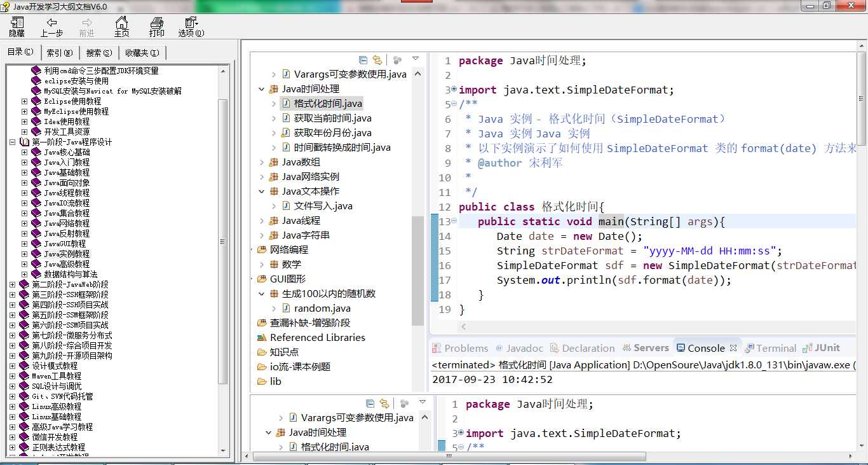Screen dimensions: 868x465
Task: Expand the Linux高级教程 node
Action: click(13, 406)
